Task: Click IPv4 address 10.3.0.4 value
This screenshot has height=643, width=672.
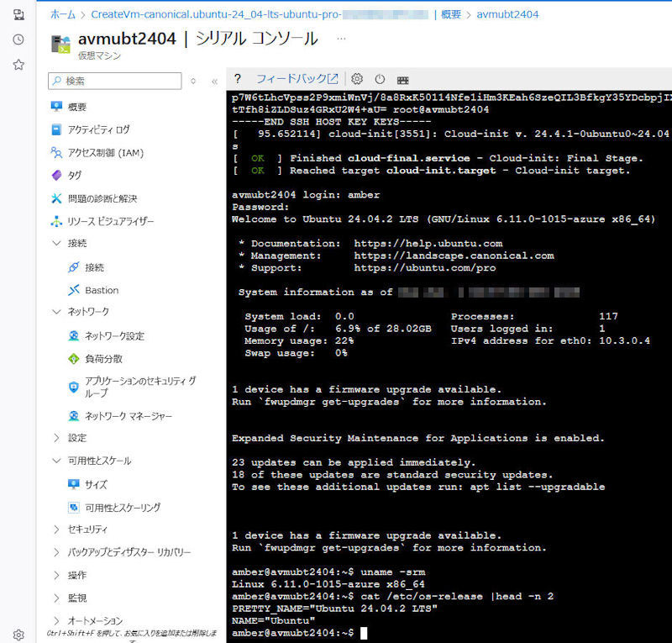Action: 624,340
